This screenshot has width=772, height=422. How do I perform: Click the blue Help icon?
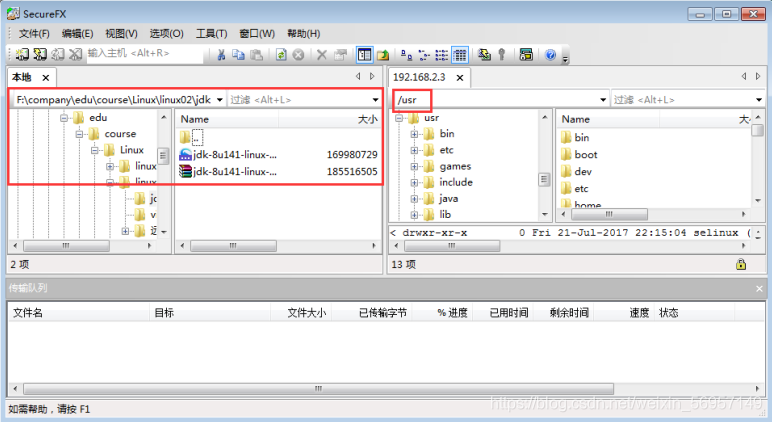(550, 55)
